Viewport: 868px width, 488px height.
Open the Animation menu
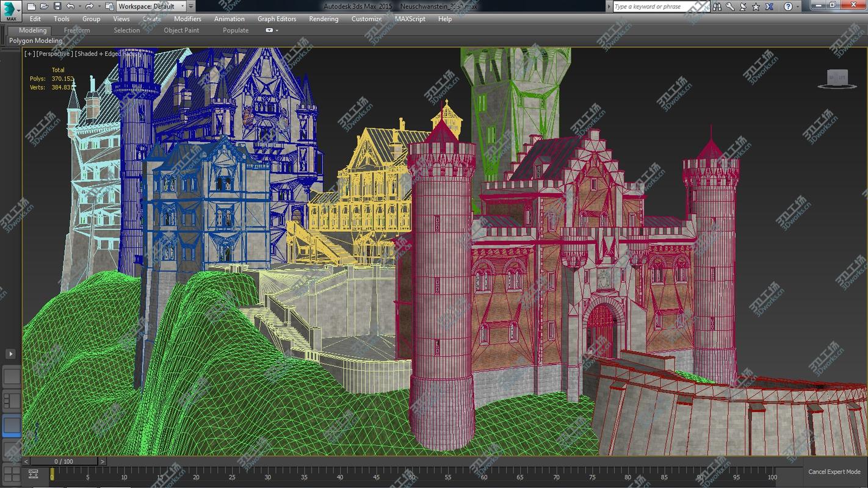[230, 19]
